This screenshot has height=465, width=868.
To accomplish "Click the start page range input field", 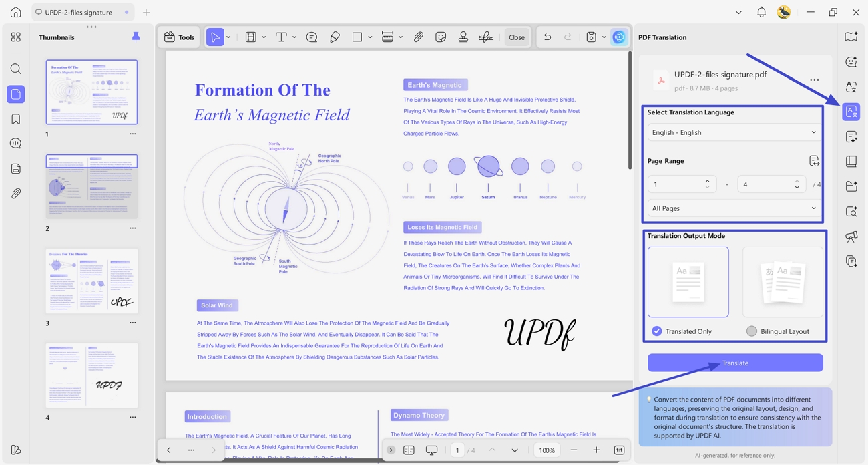I will point(682,184).
